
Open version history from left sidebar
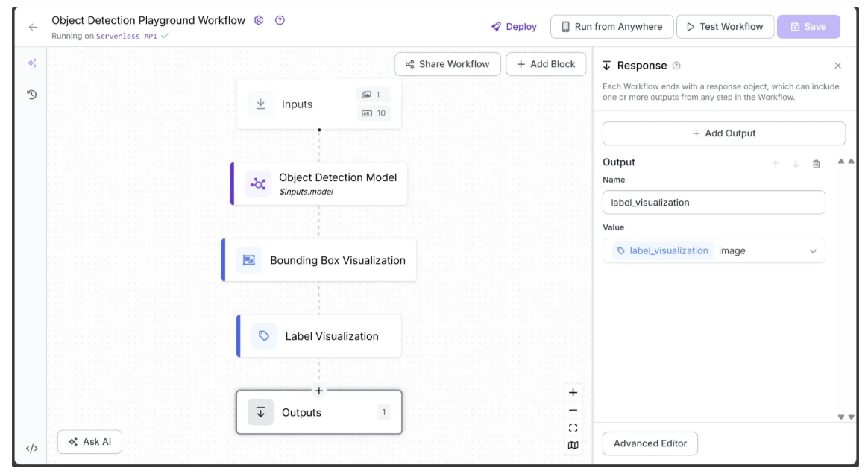coord(32,95)
